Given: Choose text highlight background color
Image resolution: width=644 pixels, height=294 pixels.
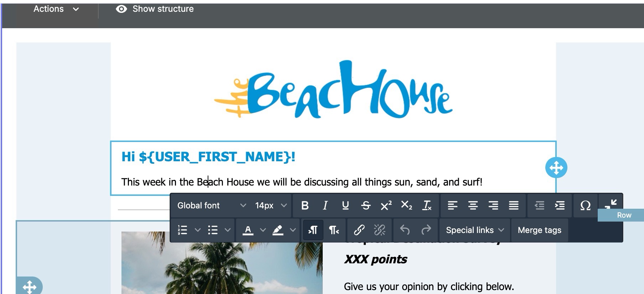Looking at the screenshot, I should tap(278, 230).
